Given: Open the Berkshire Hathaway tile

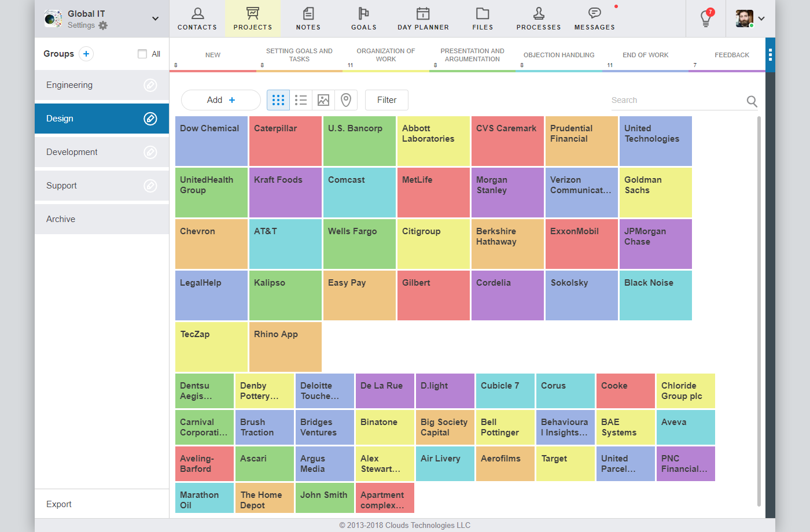Looking at the screenshot, I should [x=508, y=244].
